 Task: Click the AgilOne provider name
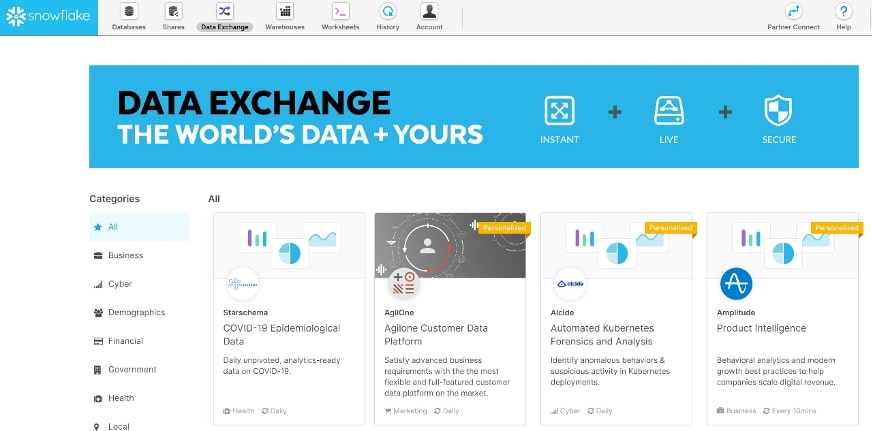tap(399, 313)
